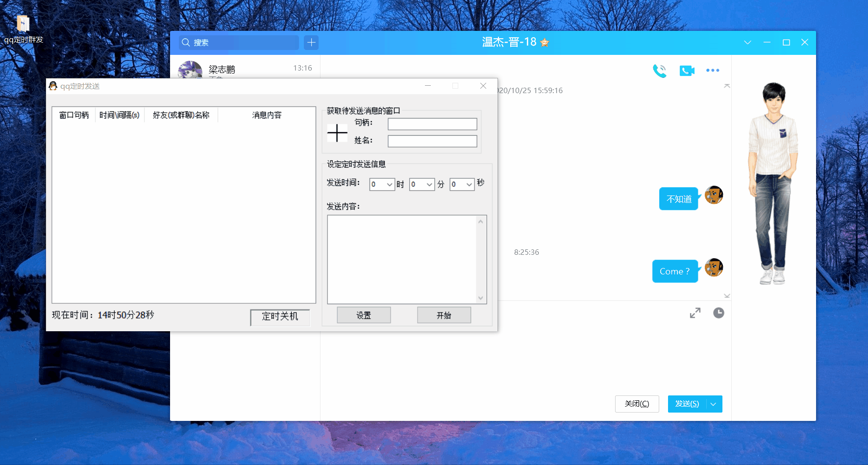The width and height of the screenshot is (868, 465).
Task: Click the 关闭(C) button in chat
Action: click(x=637, y=404)
